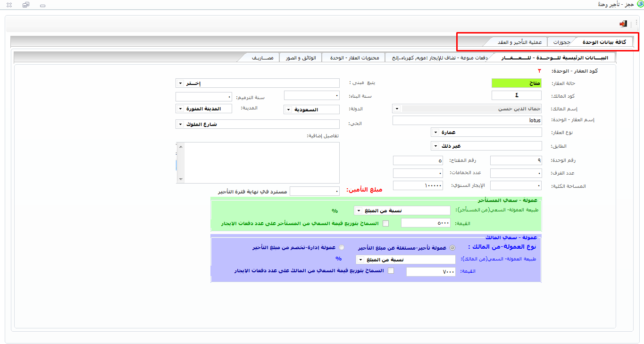Click the green 'متاح' property status field

pyautogui.click(x=516, y=83)
